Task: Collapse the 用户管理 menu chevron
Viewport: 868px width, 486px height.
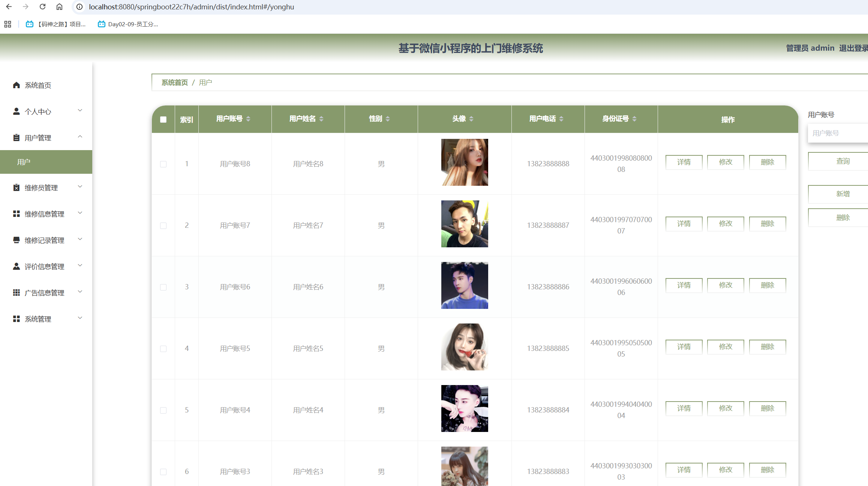Action: (x=80, y=137)
